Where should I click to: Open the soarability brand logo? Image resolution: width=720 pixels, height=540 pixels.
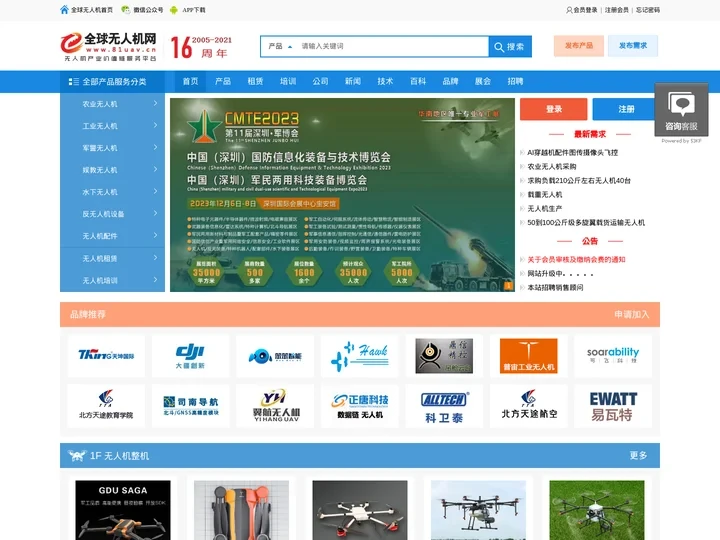(613, 355)
